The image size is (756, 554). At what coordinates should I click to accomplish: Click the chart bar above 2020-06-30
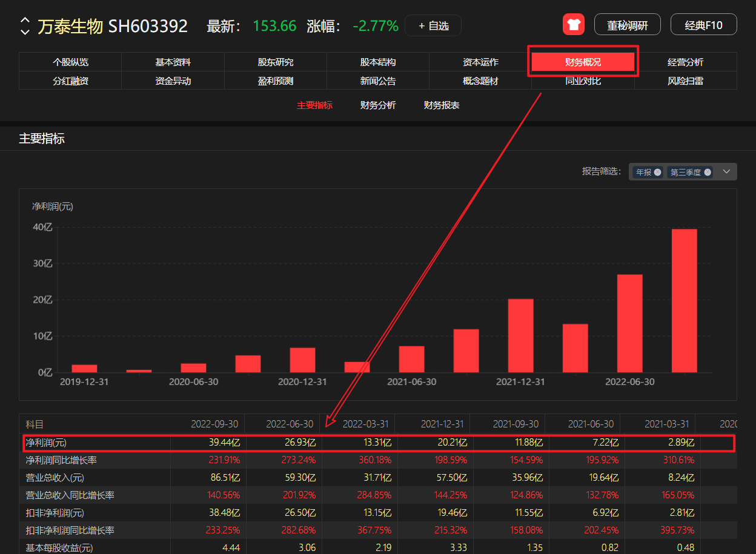coord(194,368)
